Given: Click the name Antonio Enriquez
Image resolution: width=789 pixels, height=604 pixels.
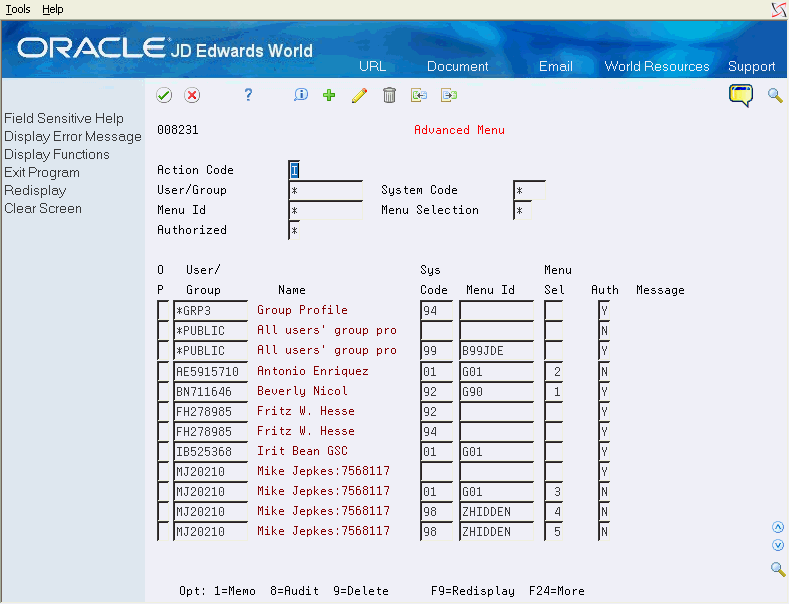Looking at the screenshot, I should (313, 371).
